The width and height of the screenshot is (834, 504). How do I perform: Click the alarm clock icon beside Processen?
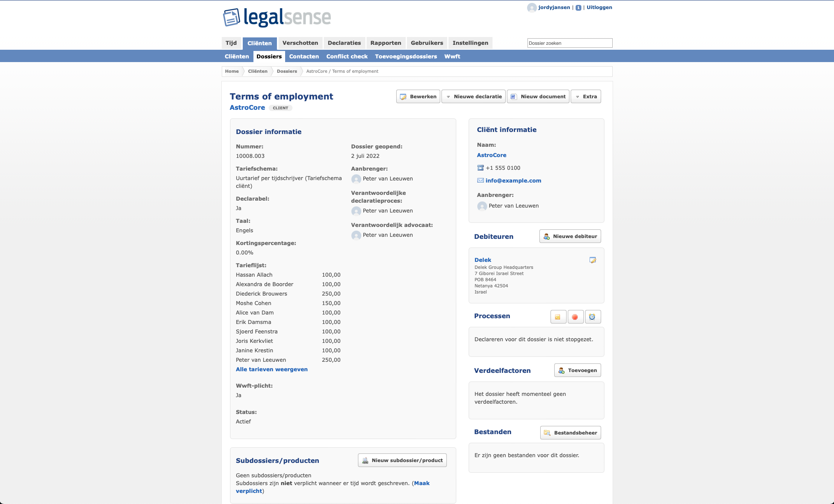[592, 317]
